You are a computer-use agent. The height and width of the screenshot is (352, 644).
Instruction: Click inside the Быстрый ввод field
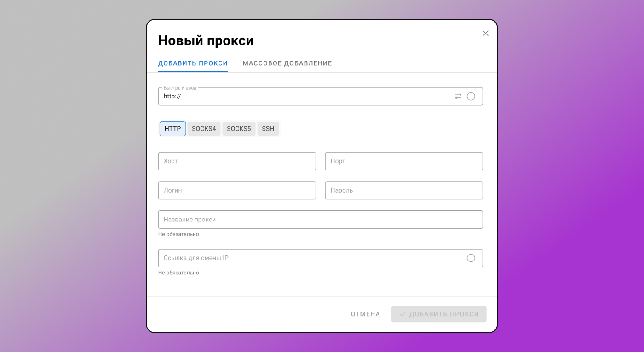pyautogui.click(x=276, y=96)
